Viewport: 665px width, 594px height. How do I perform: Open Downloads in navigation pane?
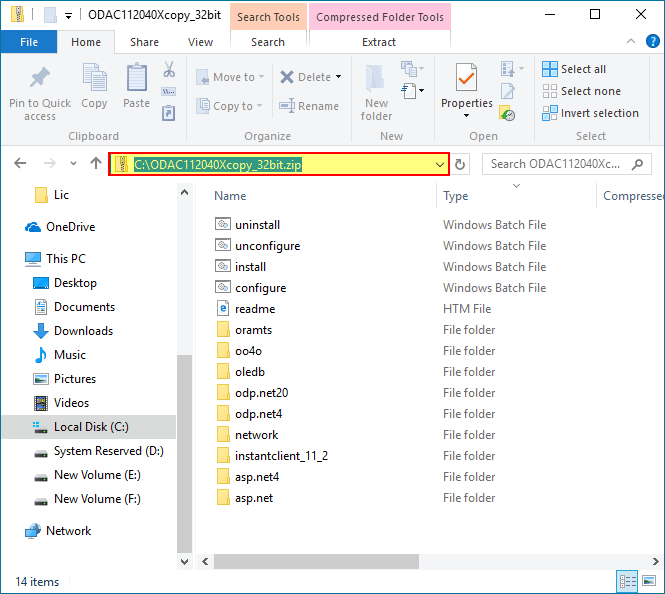click(x=73, y=331)
